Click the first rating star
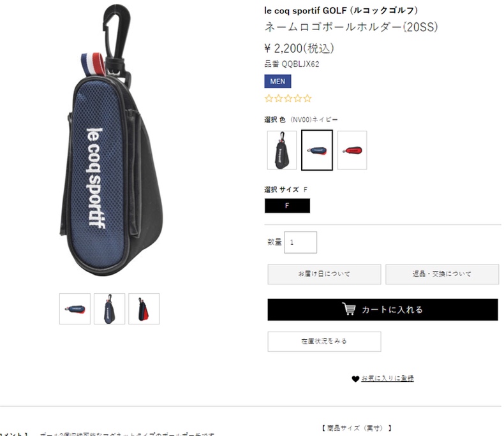The width and height of the screenshot is (504, 436). point(269,98)
